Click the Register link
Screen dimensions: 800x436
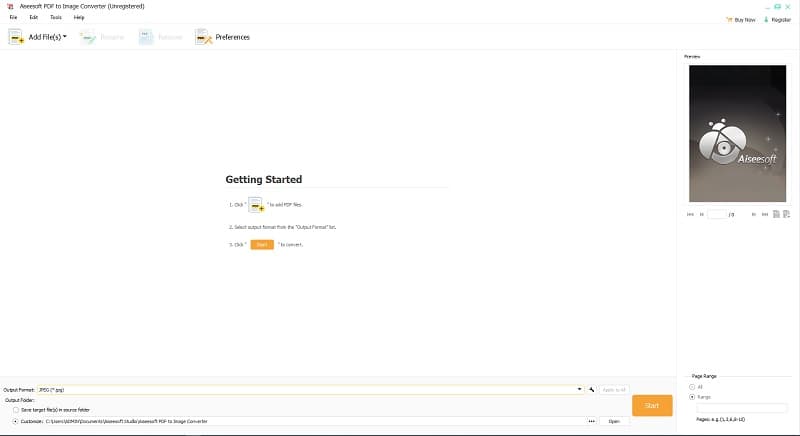(777, 20)
